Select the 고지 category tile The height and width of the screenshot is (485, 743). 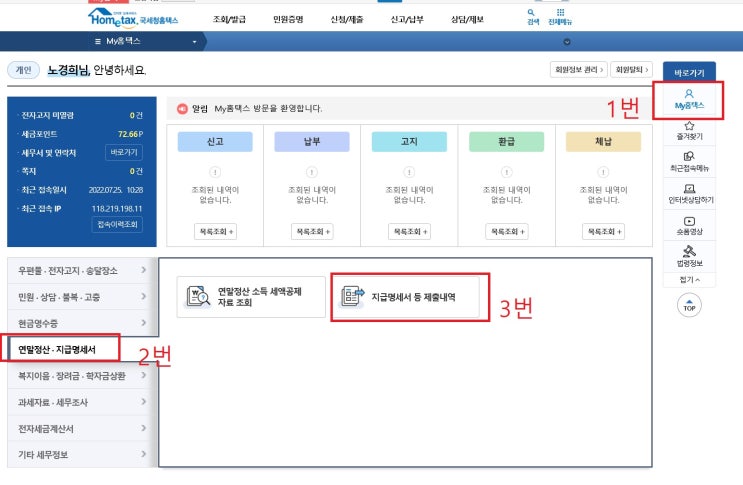click(409, 142)
